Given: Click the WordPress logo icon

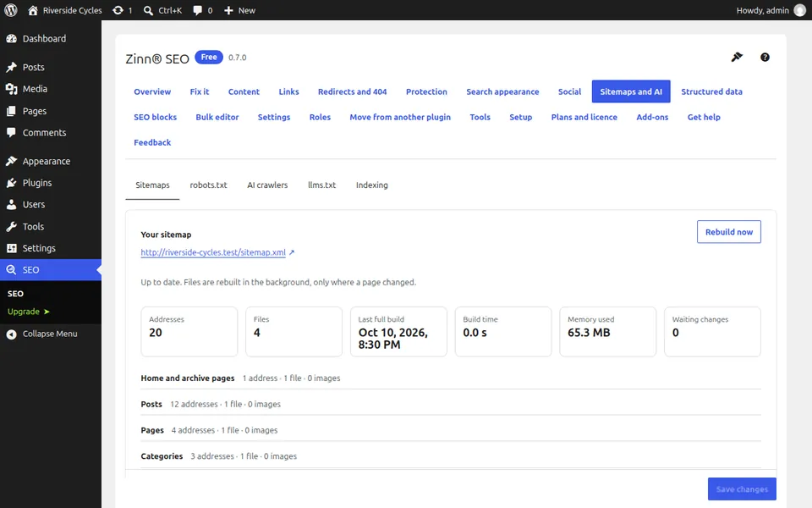Looking at the screenshot, I should pos(11,10).
